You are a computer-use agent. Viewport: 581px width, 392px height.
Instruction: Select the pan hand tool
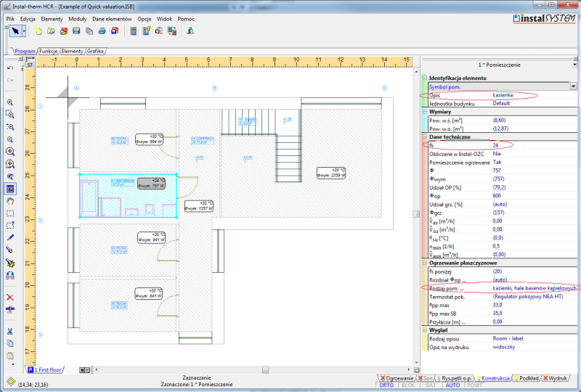click(x=10, y=201)
